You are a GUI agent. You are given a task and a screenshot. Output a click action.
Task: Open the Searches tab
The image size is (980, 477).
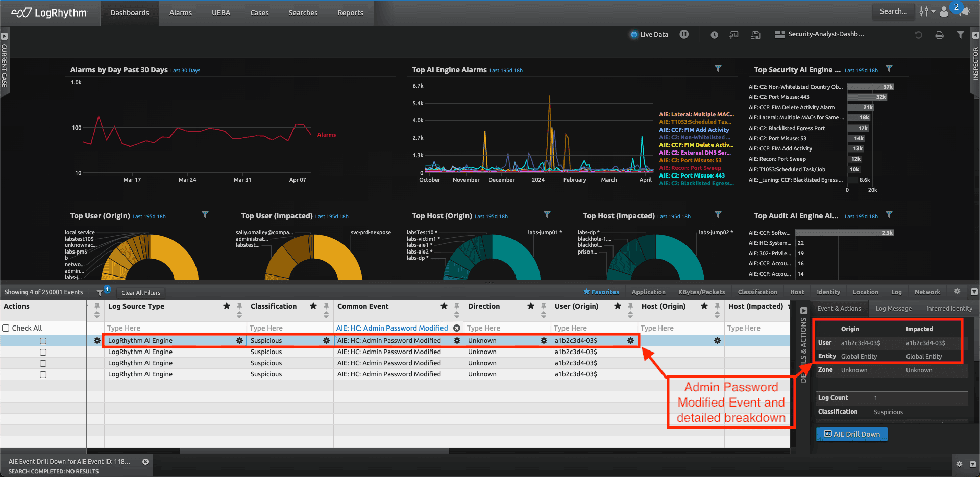pos(303,13)
